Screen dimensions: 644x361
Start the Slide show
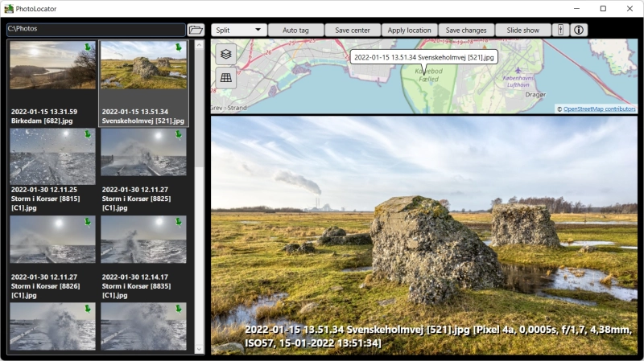pos(523,30)
